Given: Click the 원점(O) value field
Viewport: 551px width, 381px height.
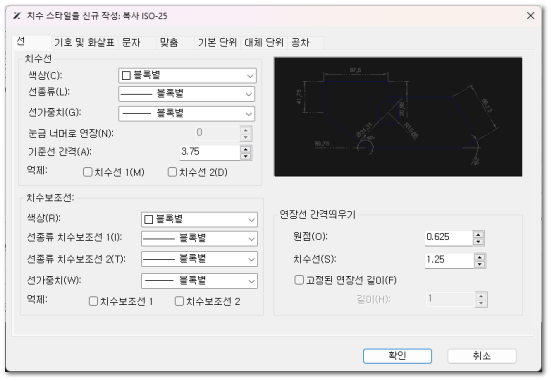Looking at the screenshot, I should point(449,237).
